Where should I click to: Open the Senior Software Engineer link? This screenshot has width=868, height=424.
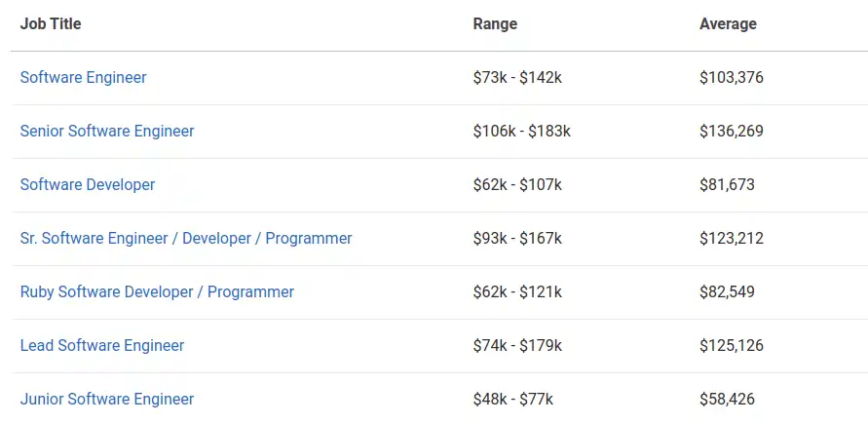pyautogui.click(x=107, y=132)
